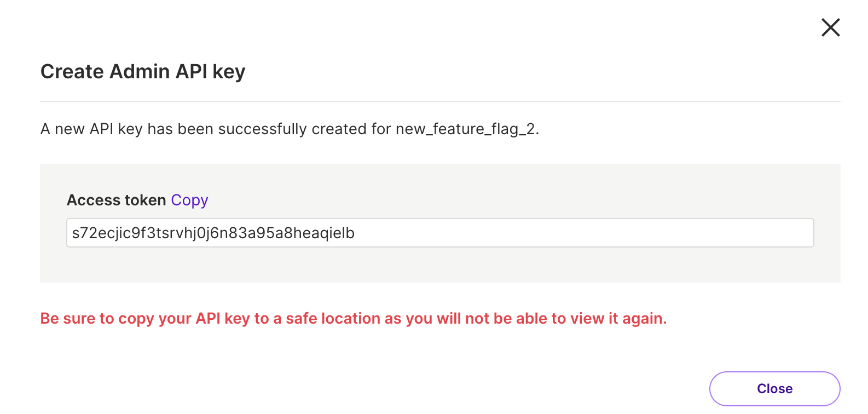Dismiss the dialog using the X icon

830,27
